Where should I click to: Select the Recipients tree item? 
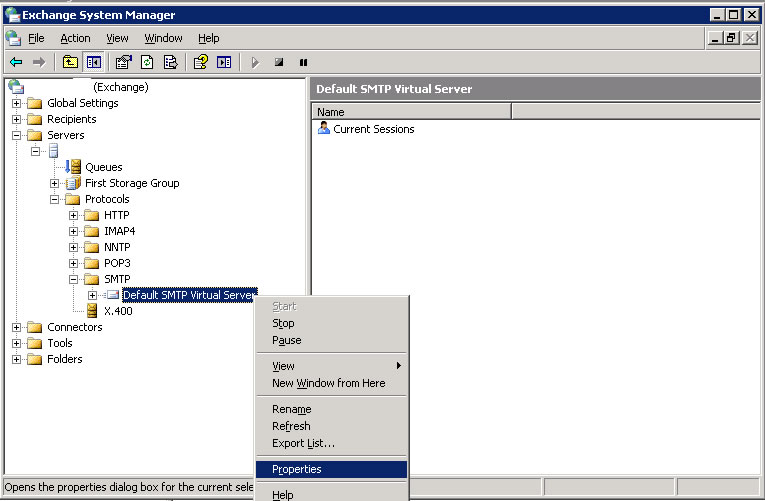72,119
